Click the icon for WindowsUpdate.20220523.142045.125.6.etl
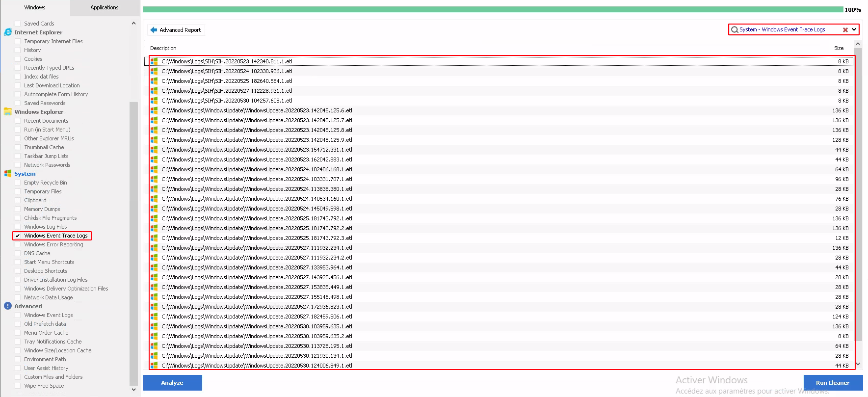This screenshot has width=868, height=397. click(154, 110)
